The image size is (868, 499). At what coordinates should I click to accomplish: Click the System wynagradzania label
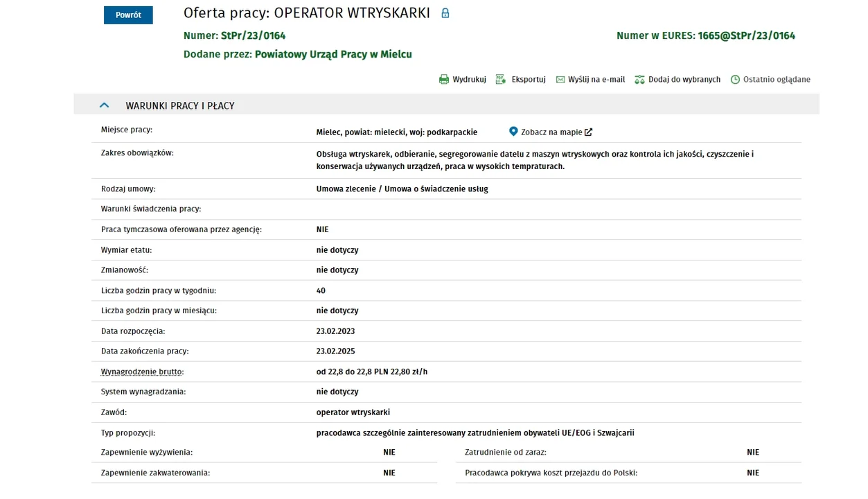click(143, 392)
